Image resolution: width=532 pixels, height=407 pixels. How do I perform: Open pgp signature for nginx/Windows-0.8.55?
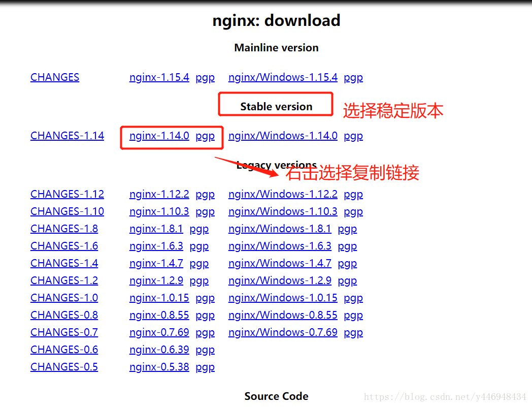pyautogui.click(x=353, y=316)
